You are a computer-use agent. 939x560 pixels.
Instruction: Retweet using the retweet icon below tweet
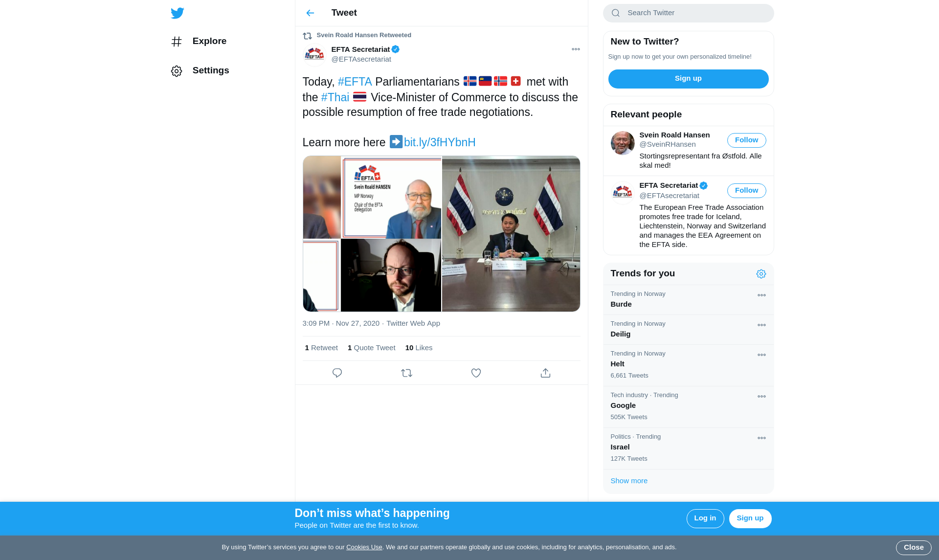point(406,373)
